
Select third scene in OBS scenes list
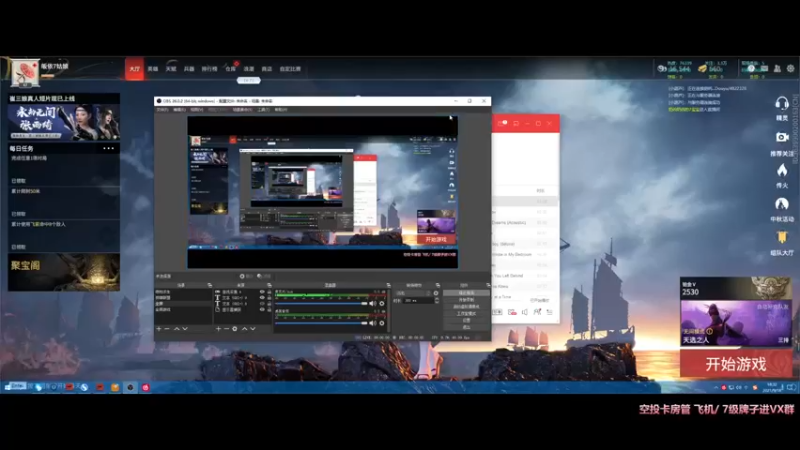coord(183,304)
